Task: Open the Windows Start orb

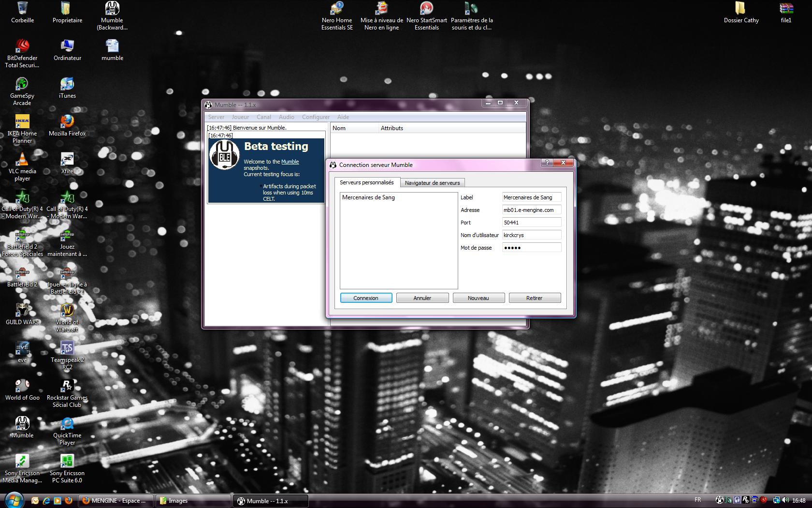Action: [x=14, y=500]
